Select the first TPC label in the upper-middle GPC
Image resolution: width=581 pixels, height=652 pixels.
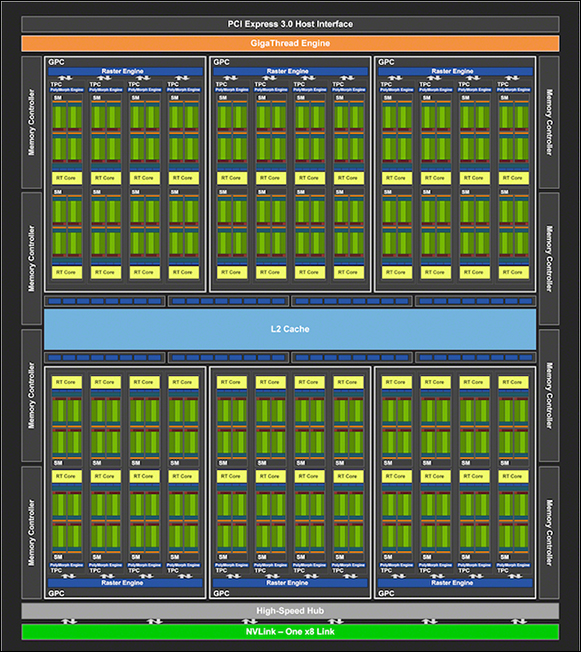[x=221, y=84]
